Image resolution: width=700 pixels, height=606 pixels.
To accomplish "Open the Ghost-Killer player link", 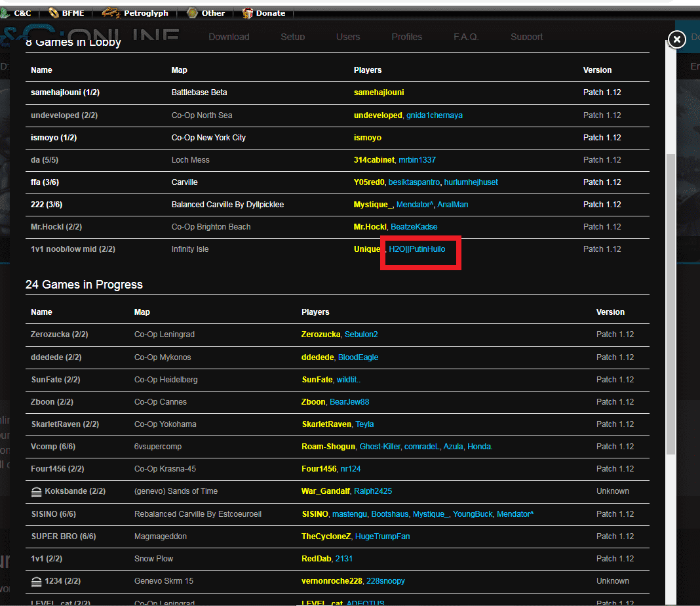I will point(379,447).
